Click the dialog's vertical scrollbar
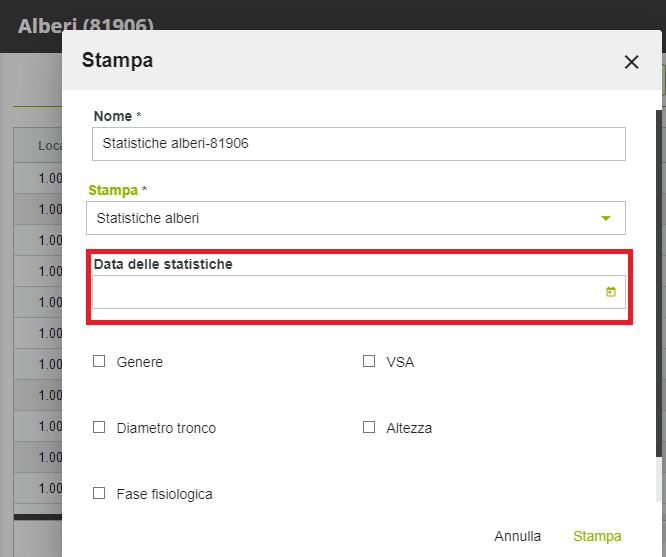Screen dimensions: 666x557 click(x=658, y=300)
